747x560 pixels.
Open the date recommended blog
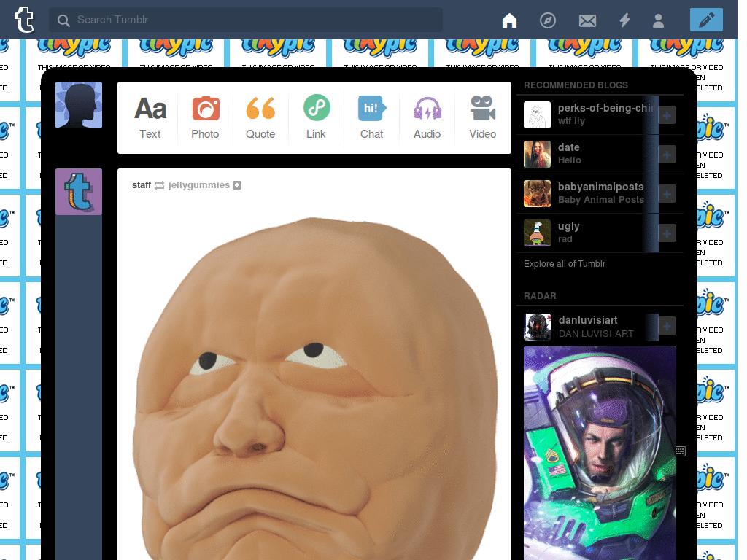(x=569, y=147)
